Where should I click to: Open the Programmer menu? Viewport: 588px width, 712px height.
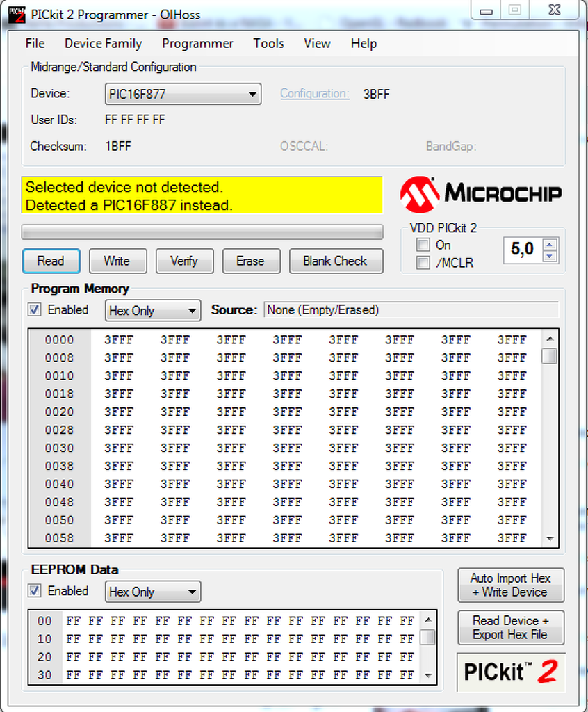click(197, 44)
